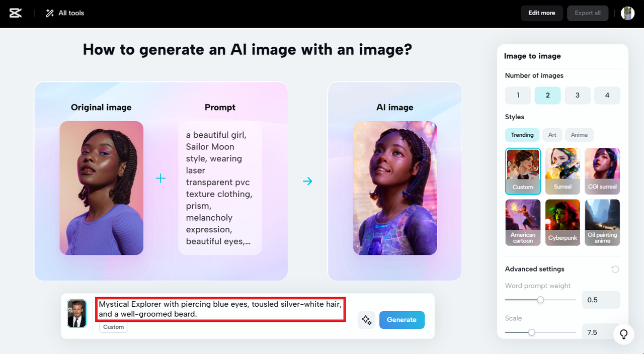Reset Advanced settings with the refresh icon
The image size is (644, 354).
pyautogui.click(x=615, y=269)
